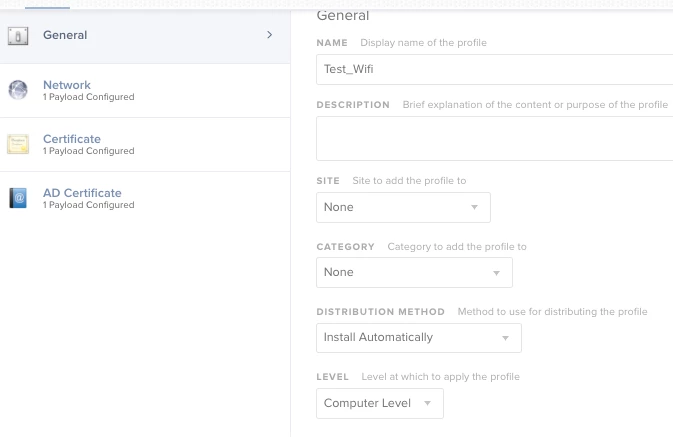Viewport: 673px width, 437px height.
Task: Click the AD Certificate book icon
Action: [18, 198]
